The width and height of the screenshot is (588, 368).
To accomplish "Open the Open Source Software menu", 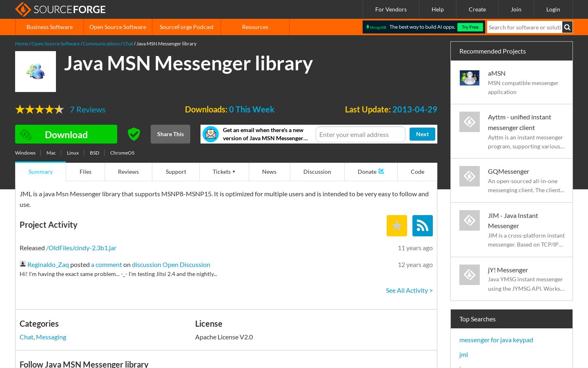I will click(x=118, y=27).
